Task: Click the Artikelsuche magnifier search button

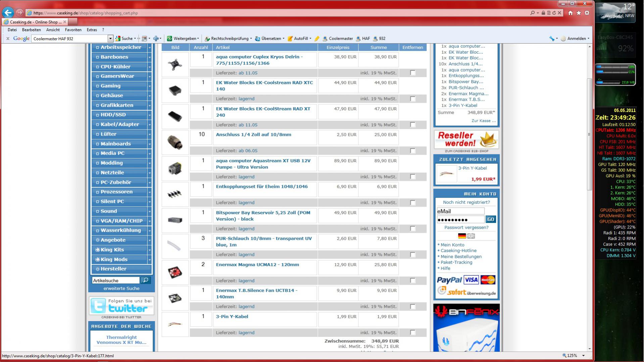Action: [146, 280]
